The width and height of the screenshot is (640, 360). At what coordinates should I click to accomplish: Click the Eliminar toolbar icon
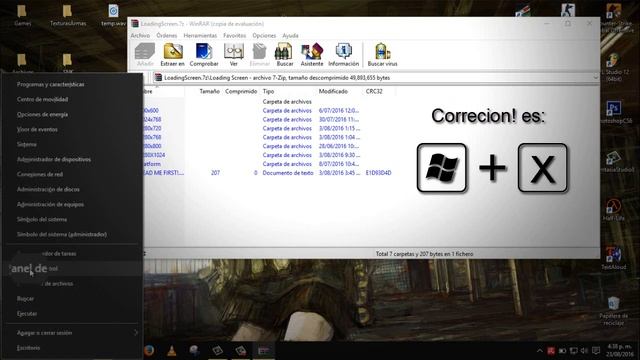[260, 55]
